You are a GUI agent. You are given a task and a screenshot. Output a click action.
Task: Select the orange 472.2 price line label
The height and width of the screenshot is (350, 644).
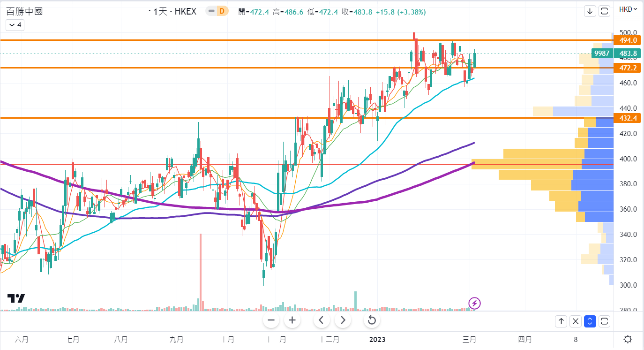point(628,68)
